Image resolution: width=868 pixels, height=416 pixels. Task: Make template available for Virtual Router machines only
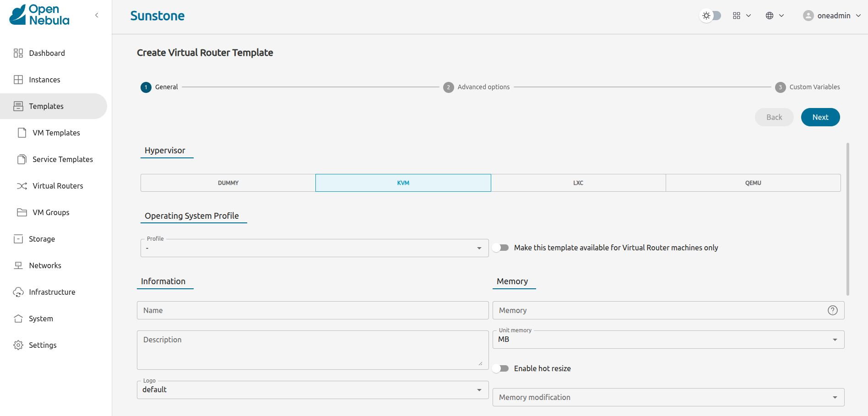click(501, 248)
